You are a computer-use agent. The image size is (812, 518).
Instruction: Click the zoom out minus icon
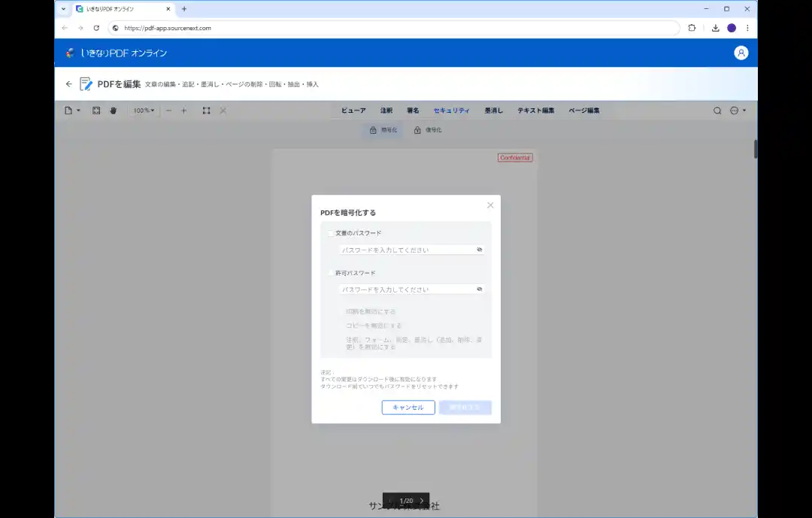pos(168,111)
